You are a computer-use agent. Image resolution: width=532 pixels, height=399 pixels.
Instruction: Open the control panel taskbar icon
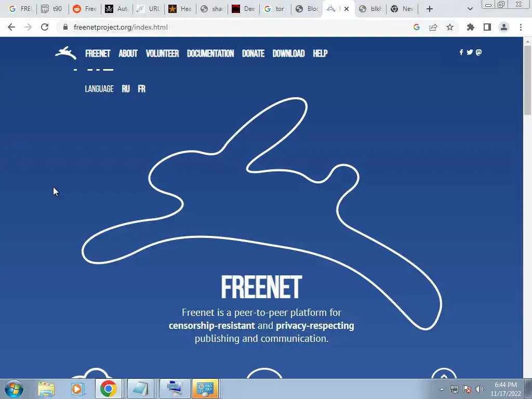205,389
